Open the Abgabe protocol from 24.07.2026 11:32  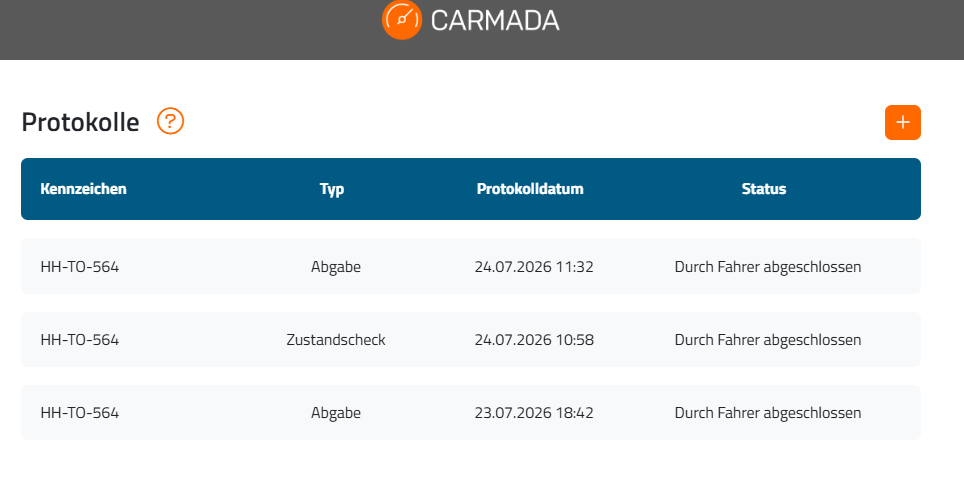pos(471,266)
